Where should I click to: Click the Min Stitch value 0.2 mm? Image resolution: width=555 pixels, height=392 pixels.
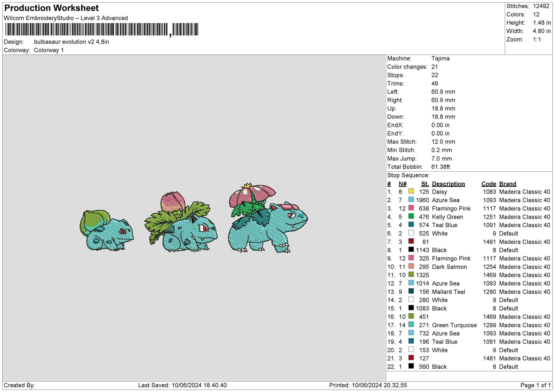click(442, 150)
